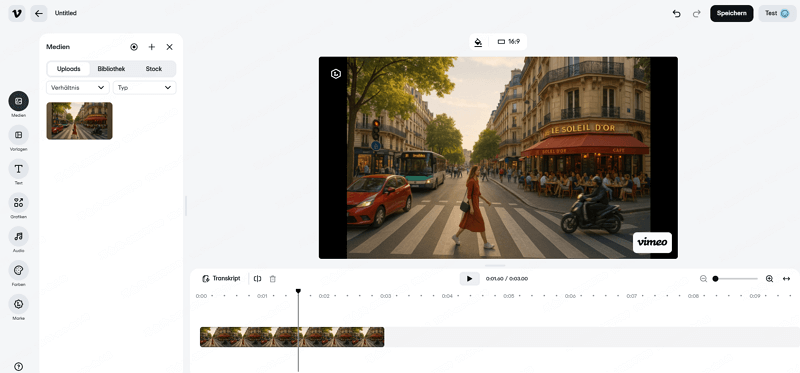This screenshot has width=800, height=373.
Task: Click the panel collapse handle beside Medien
Action: coord(186,206)
